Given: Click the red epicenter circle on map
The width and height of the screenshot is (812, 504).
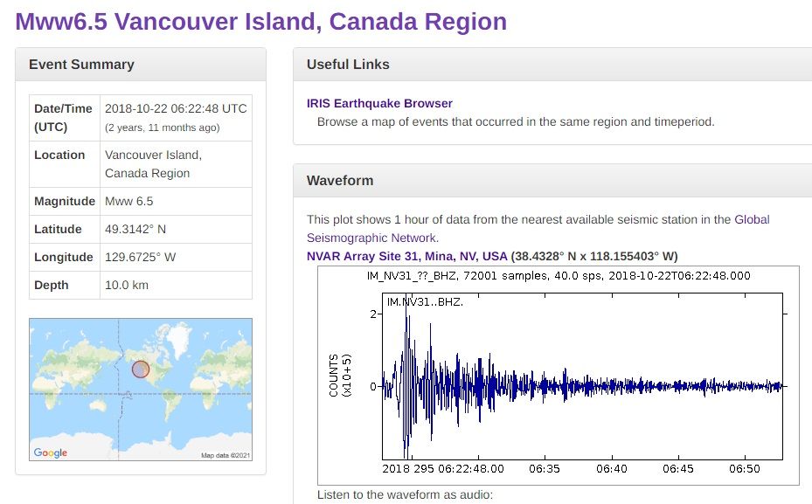Looking at the screenshot, I should coord(141,369).
